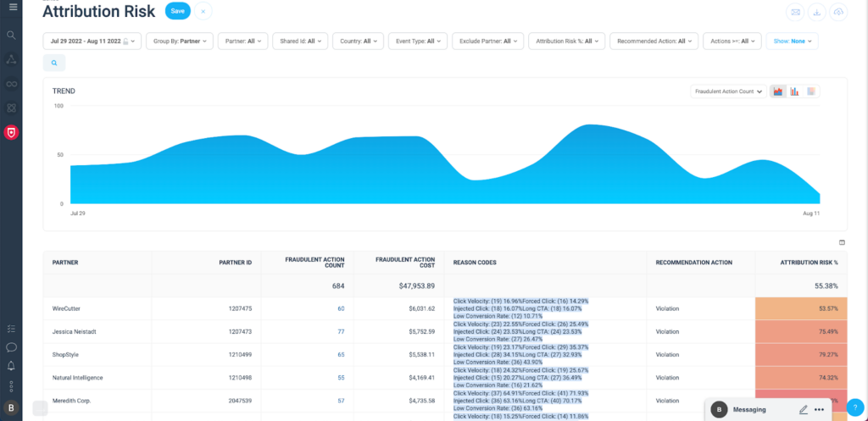
Task: Open the Fraudulent Action Count metric dropdown
Action: (x=728, y=91)
